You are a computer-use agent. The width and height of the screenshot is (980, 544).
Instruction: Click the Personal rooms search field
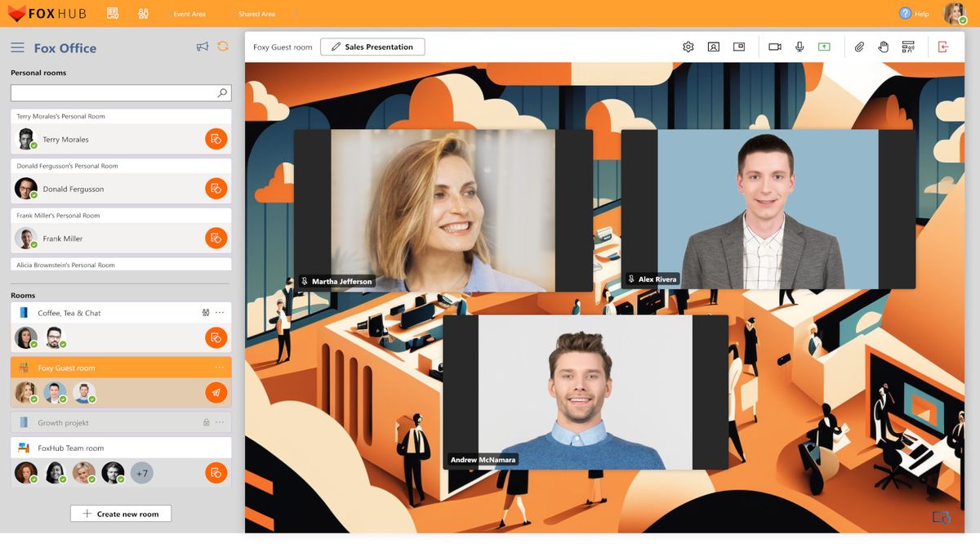tap(120, 92)
